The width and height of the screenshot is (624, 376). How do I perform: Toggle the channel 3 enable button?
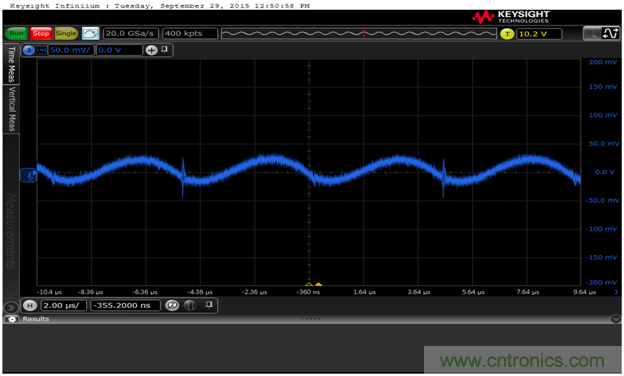coord(29,50)
